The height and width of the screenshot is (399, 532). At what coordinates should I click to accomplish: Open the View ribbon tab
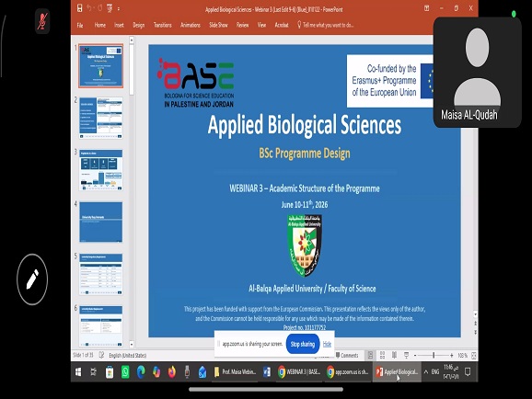click(261, 25)
